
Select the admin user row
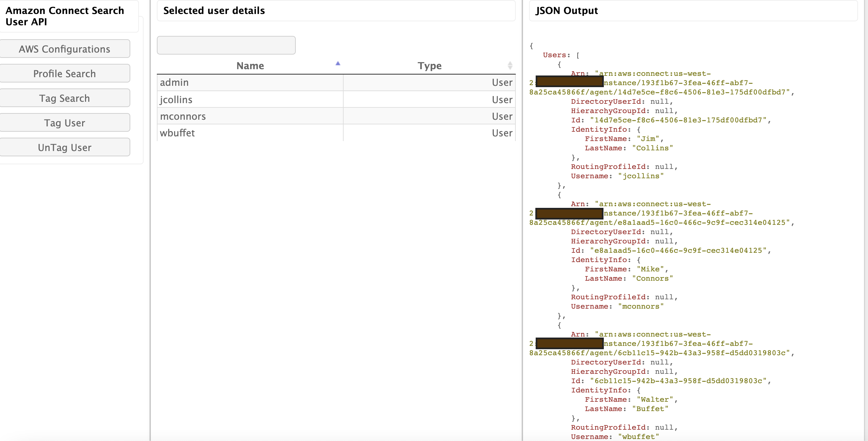(x=174, y=82)
